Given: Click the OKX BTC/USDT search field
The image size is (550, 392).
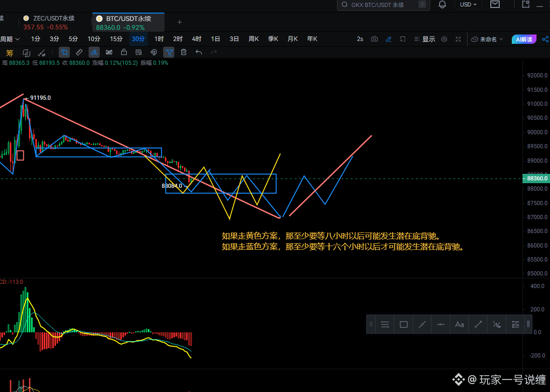Looking at the screenshot, I should coord(383,5).
